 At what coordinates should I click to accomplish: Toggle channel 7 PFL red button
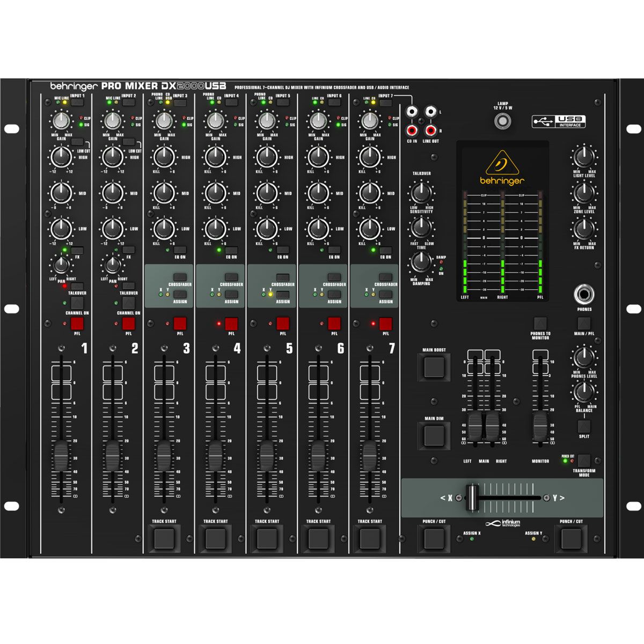(385, 324)
